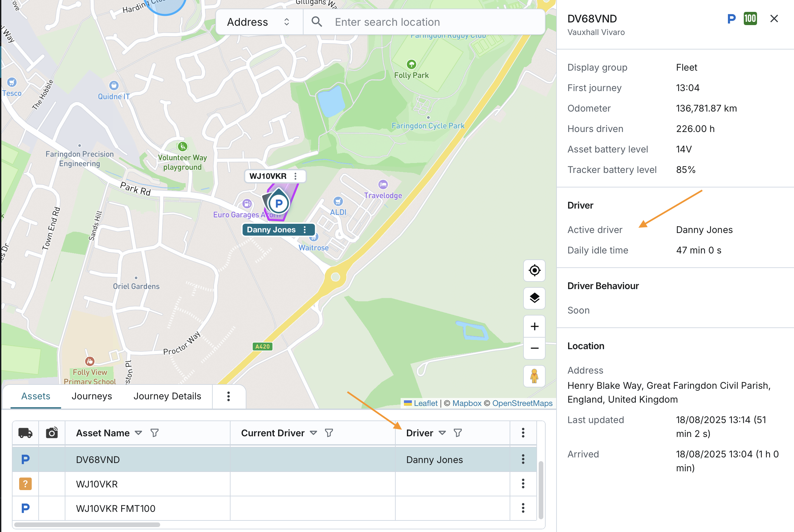This screenshot has width=794, height=532.
Task: Filter the Asset Name column
Action: tap(155, 433)
